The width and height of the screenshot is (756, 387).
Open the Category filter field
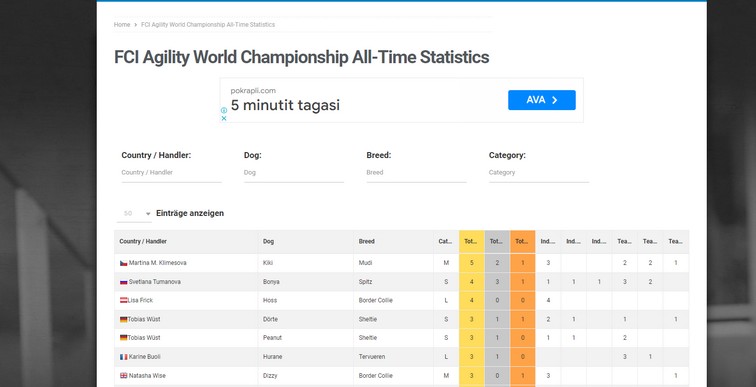(539, 173)
